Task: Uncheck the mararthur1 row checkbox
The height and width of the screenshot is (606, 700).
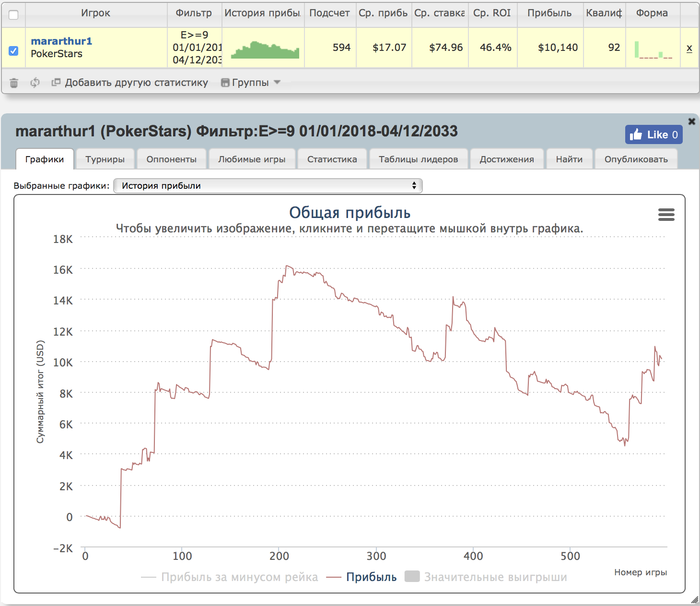Action: (x=13, y=50)
